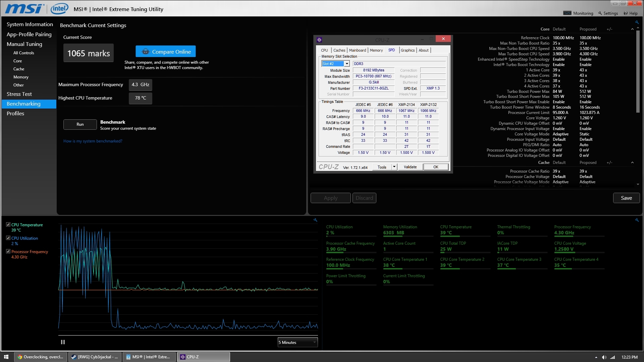Click the 12:23 PM system clock
The height and width of the screenshot is (362, 644).
tap(629, 357)
